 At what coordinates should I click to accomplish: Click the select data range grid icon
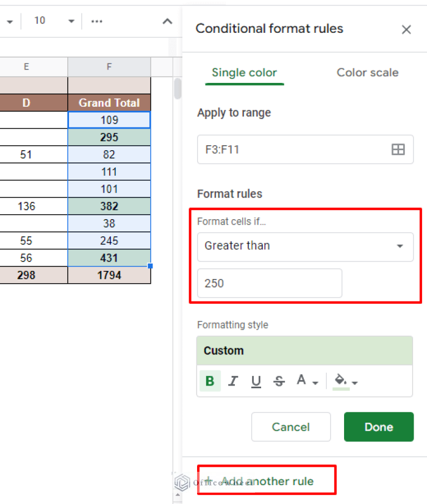coord(398,150)
